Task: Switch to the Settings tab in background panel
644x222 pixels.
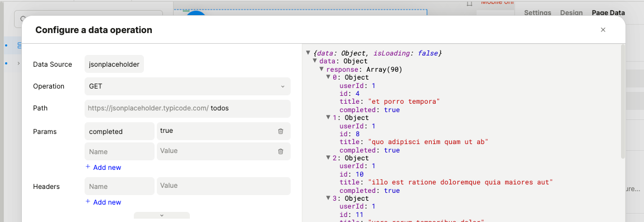Action: tap(538, 13)
